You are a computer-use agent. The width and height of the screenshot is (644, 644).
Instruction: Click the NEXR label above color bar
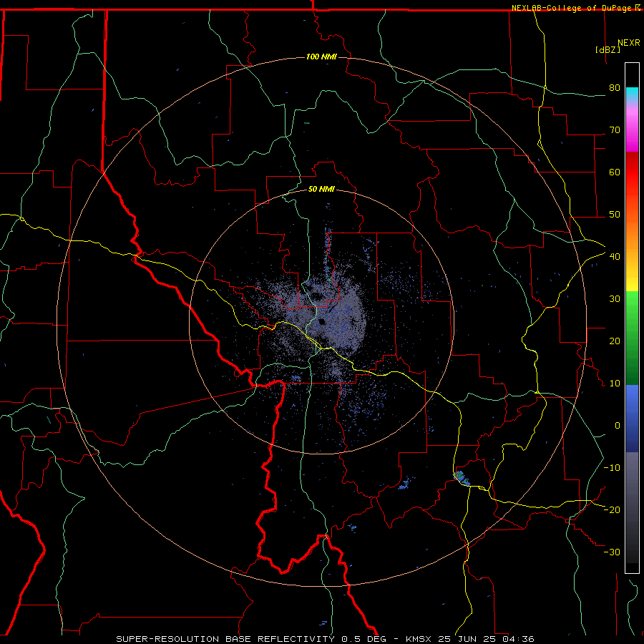[x=629, y=43]
